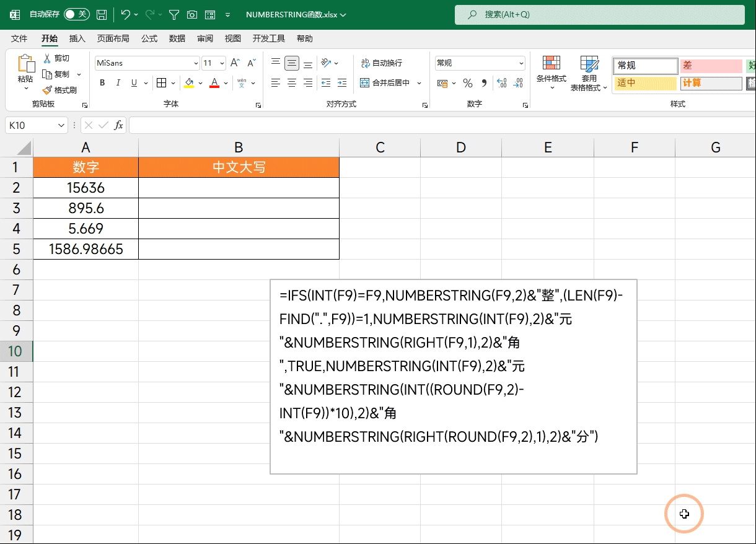Open Font group dialog launcher
Image resolution: width=756 pixels, height=544 pixels.
pyautogui.click(x=258, y=105)
